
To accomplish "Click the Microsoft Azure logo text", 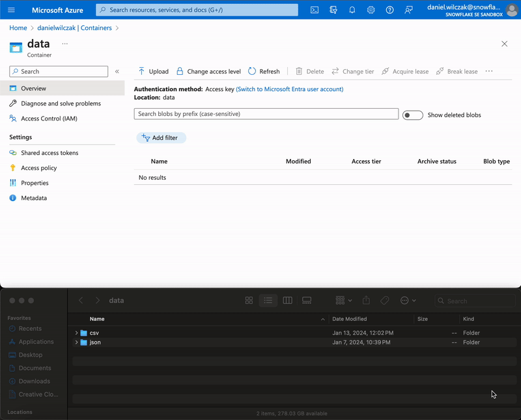I will pyautogui.click(x=57, y=10).
